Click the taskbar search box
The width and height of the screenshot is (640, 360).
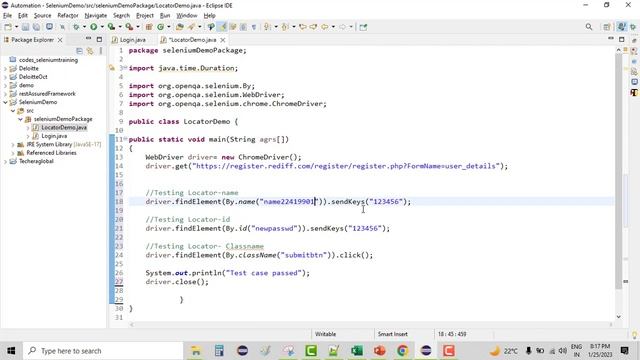[103, 351]
